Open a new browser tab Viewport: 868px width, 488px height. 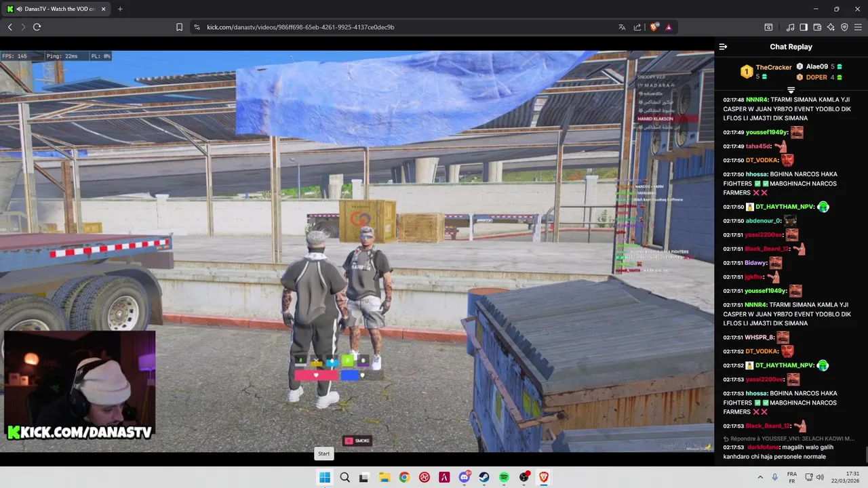click(120, 9)
